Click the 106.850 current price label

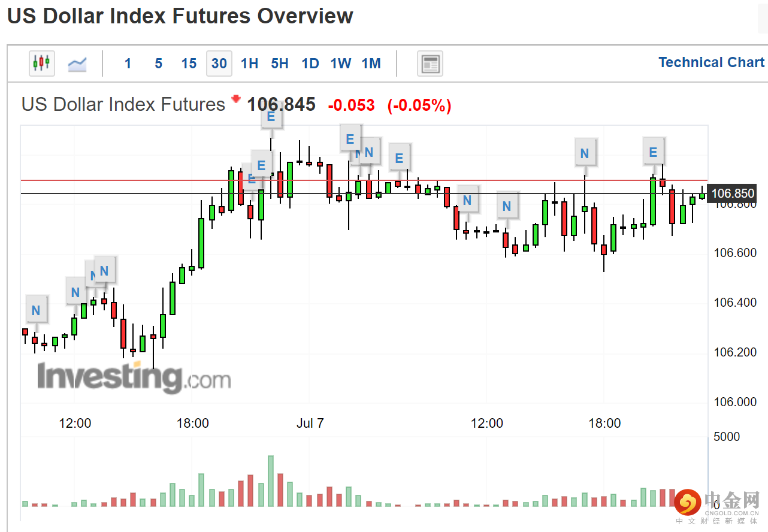click(x=732, y=194)
